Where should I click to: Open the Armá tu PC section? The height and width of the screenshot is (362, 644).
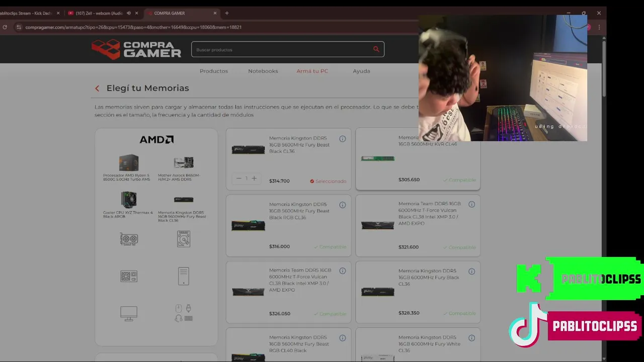pyautogui.click(x=312, y=71)
